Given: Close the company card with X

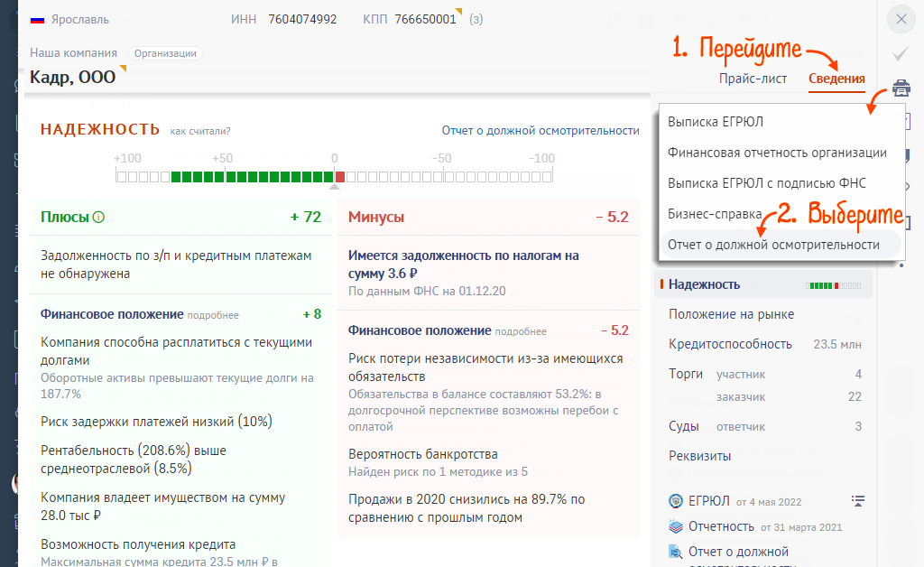Looking at the screenshot, I should pos(901,19).
